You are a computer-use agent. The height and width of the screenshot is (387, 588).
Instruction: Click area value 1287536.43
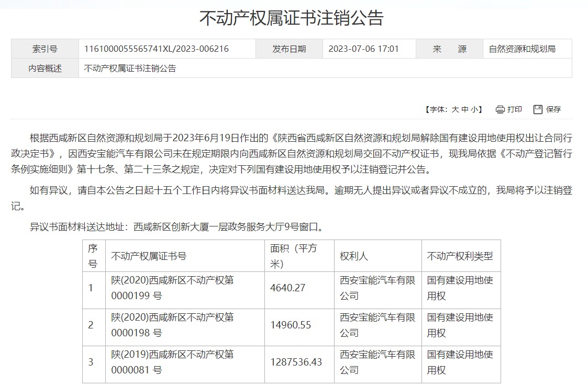click(x=296, y=362)
